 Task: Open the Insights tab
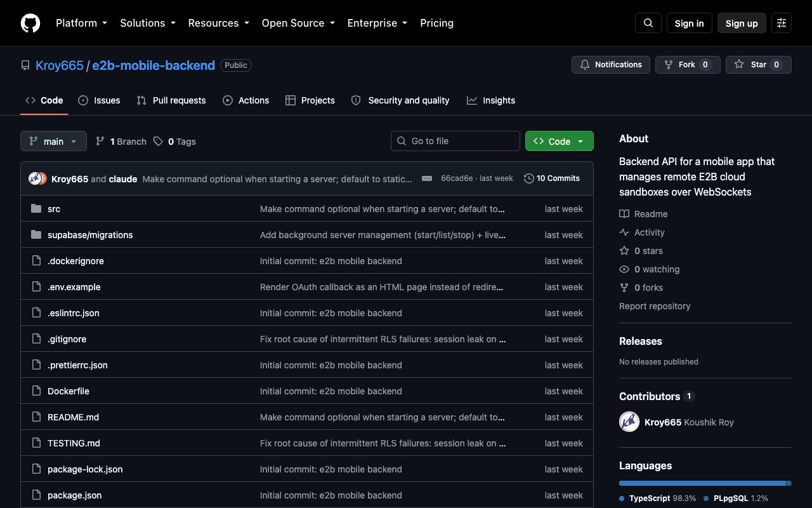coord(491,100)
